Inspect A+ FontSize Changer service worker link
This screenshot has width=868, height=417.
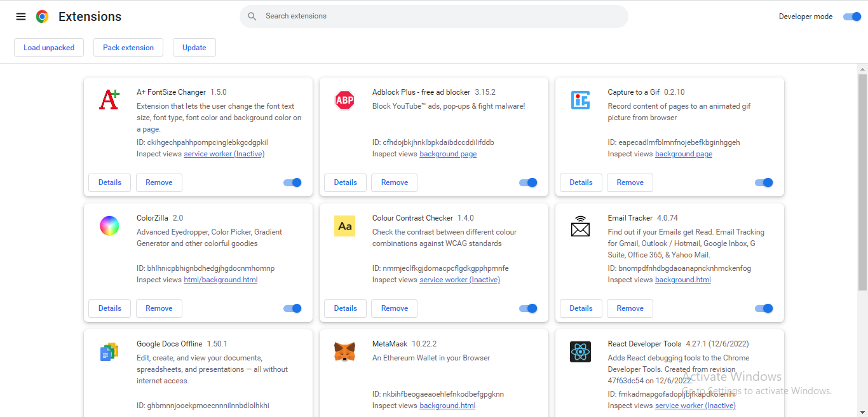[x=224, y=154]
